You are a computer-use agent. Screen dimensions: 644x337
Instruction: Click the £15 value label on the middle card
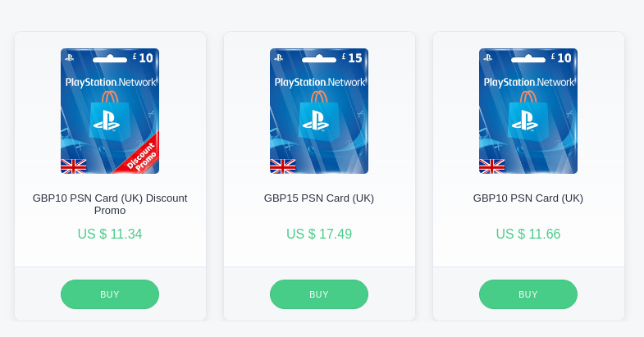pyautogui.click(x=352, y=58)
